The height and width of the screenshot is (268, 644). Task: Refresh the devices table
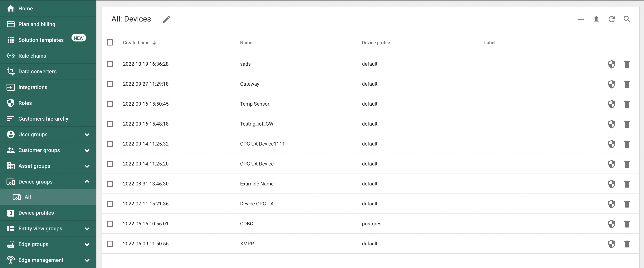click(x=612, y=19)
